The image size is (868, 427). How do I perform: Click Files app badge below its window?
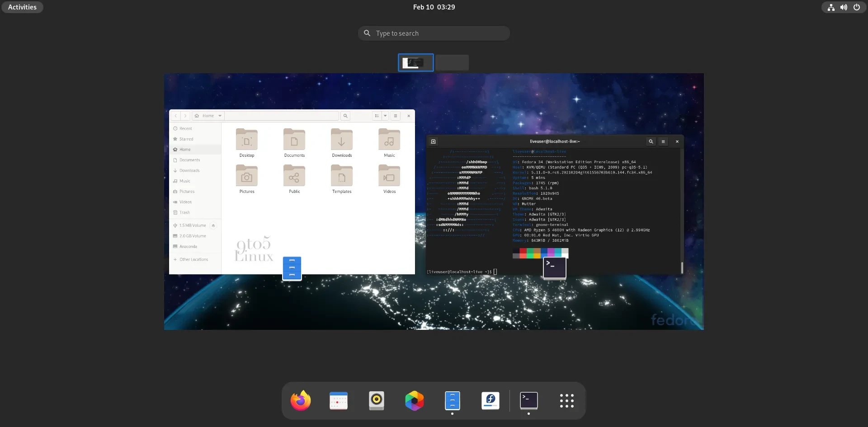click(x=292, y=268)
